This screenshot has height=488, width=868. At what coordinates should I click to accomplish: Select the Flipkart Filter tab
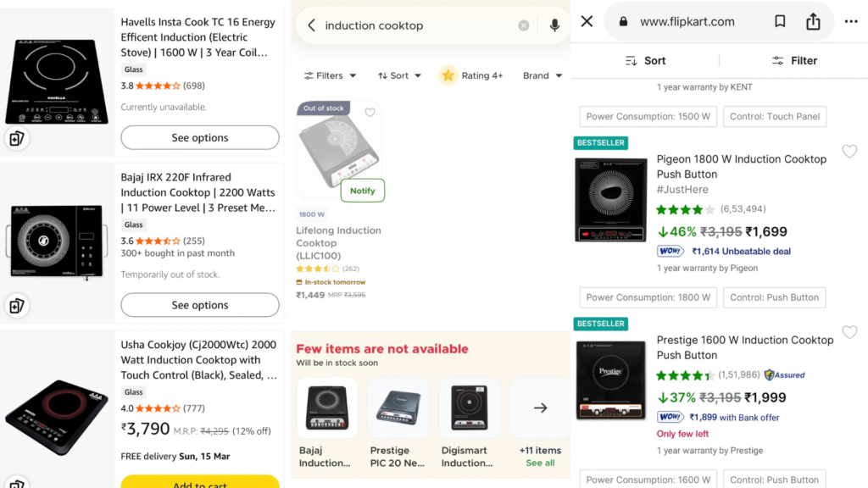click(x=794, y=61)
